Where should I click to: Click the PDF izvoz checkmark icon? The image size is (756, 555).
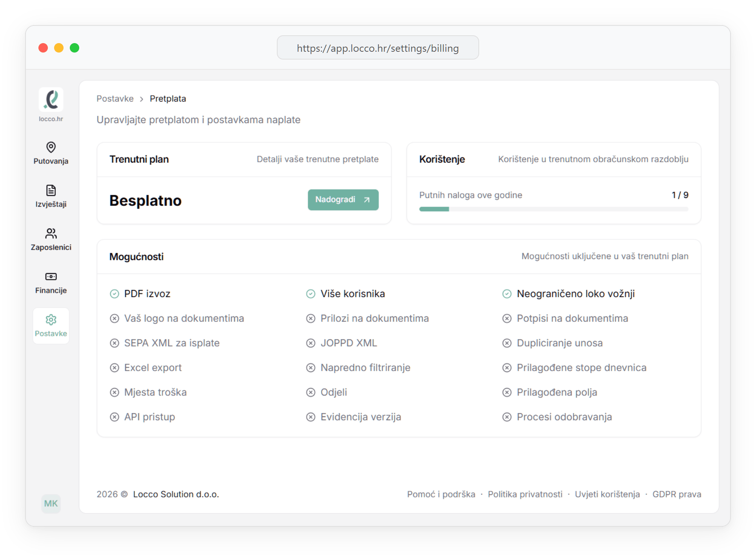(114, 294)
